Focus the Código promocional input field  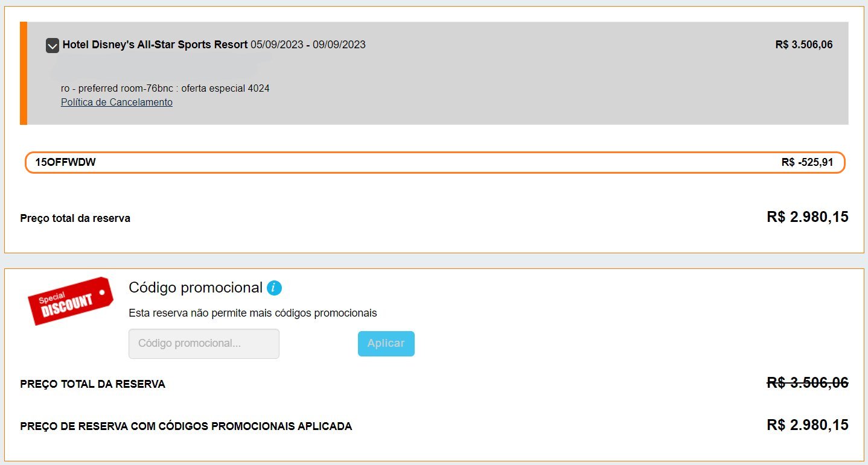tap(204, 344)
